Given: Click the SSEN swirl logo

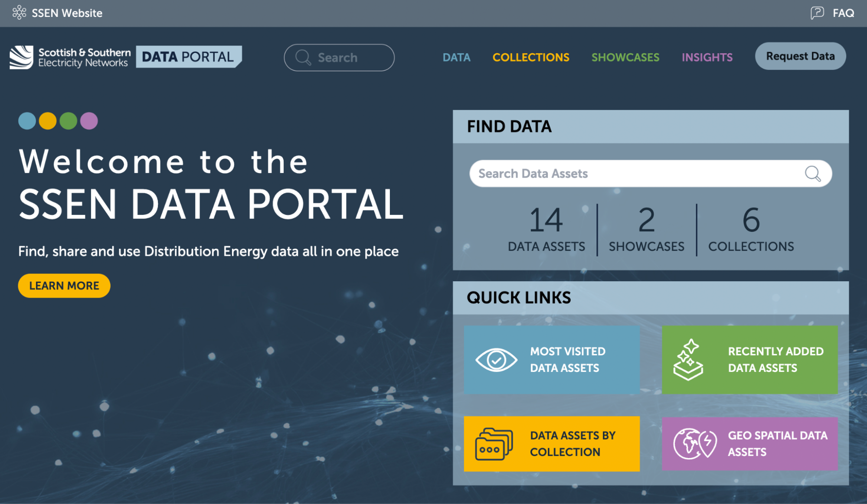Looking at the screenshot, I should tap(22, 57).
